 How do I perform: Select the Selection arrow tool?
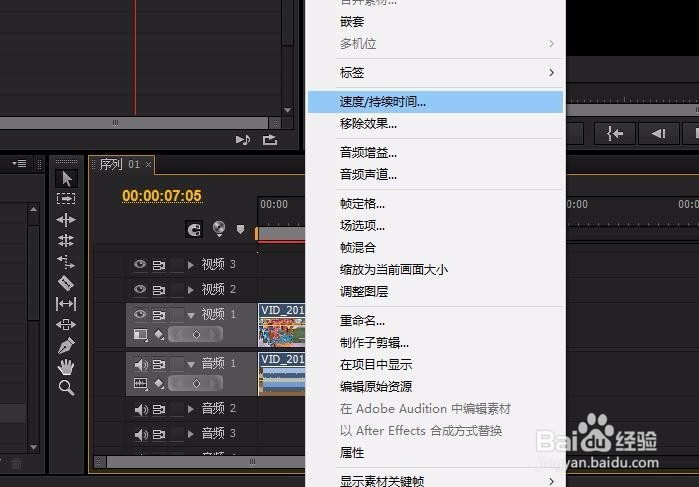pos(66,178)
